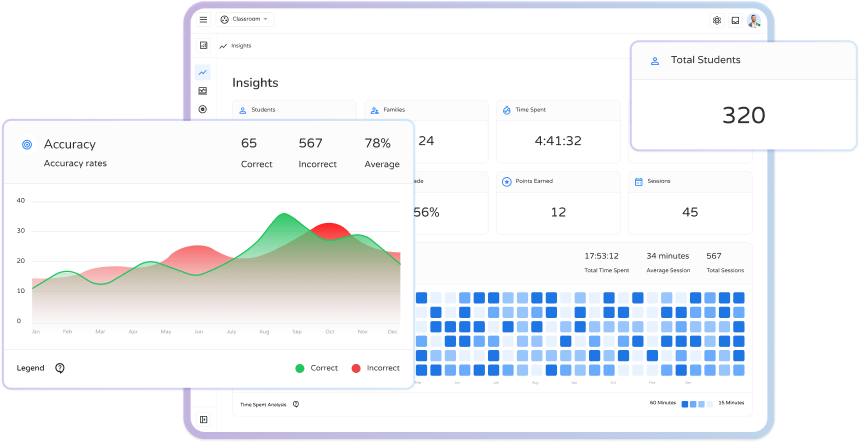Image resolution: width=861 pixels, height=443 pixels.
Task: Open the top sidebar report icon
Action: click(203, 45)
